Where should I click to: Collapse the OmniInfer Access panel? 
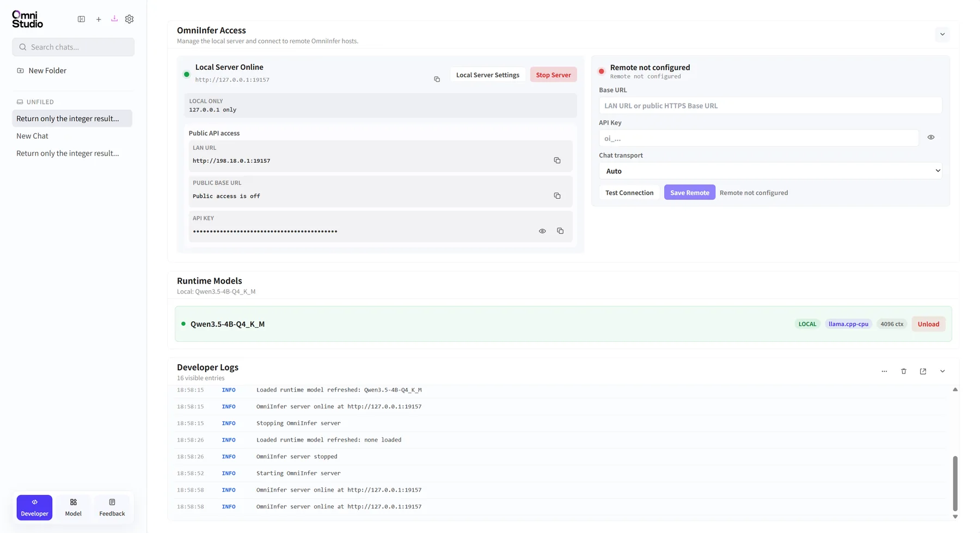(942, 34)
